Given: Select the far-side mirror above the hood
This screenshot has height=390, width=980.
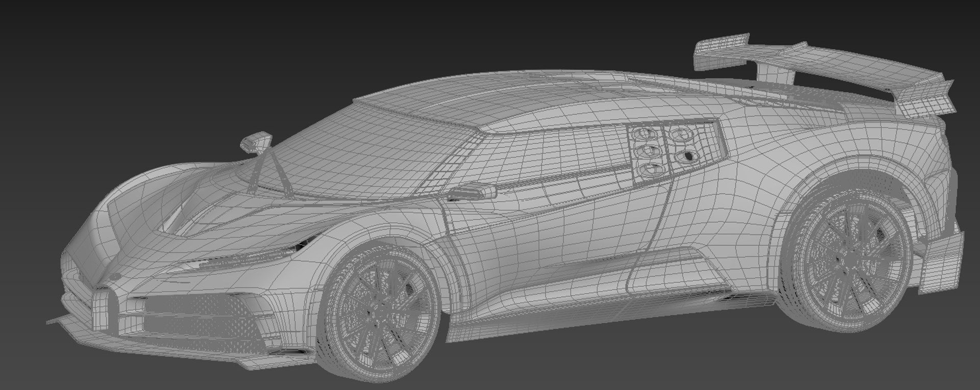Looking at the screenshot, I should [x=257, y=142].
